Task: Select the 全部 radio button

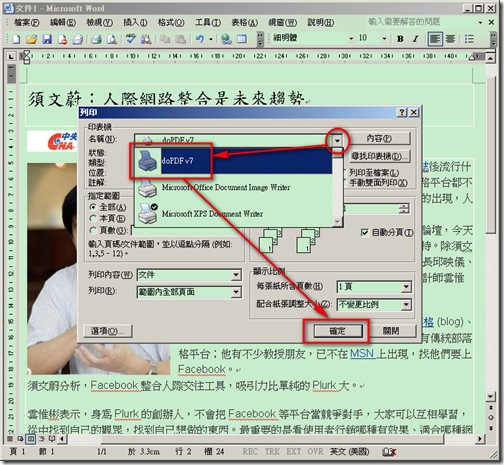Action: [x=93, y=207]
